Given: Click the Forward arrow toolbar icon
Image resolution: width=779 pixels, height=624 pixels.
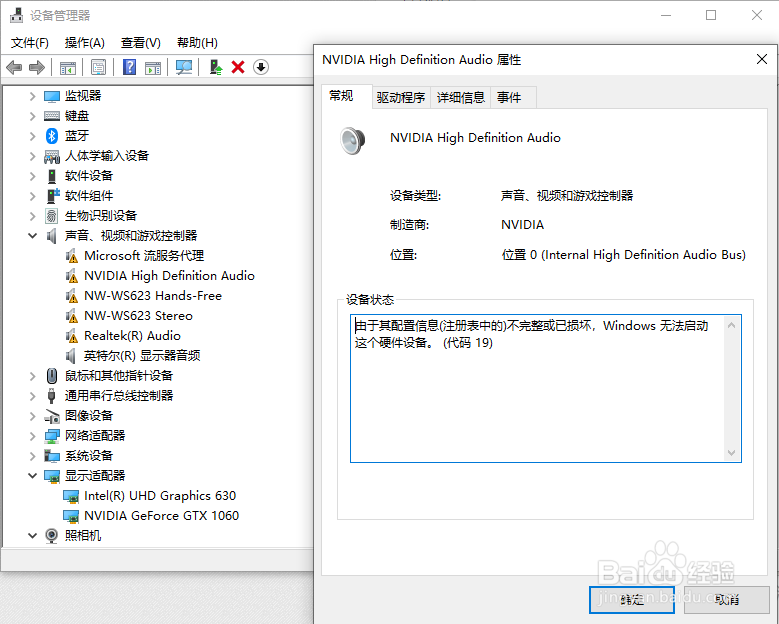Looking at the screenshot, I should point(37,67).
